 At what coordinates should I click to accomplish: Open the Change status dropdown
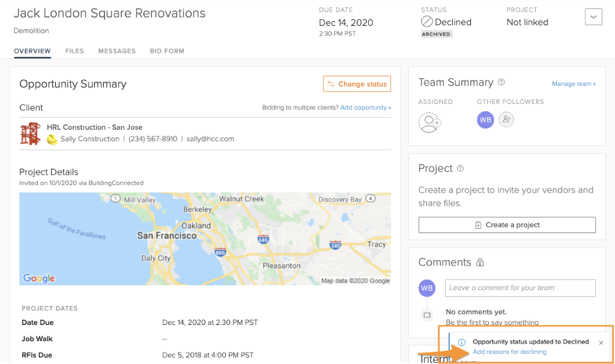(357, 84)
